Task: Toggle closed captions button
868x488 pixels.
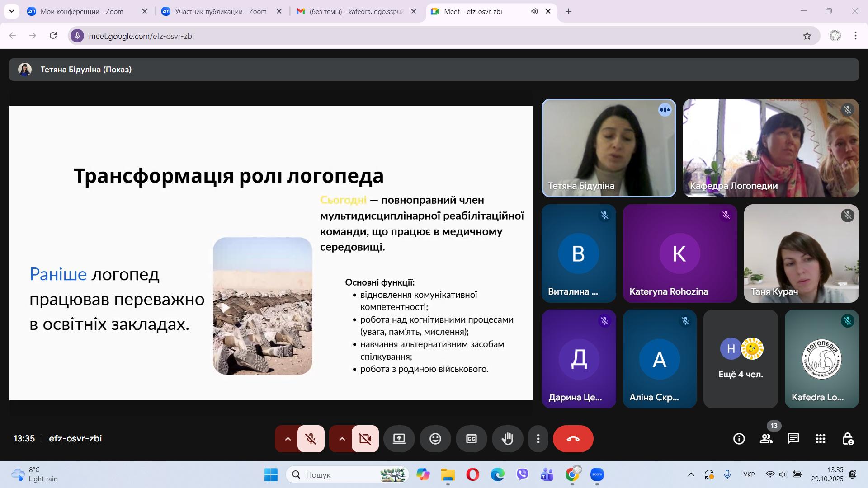Action: click(471, 439)
